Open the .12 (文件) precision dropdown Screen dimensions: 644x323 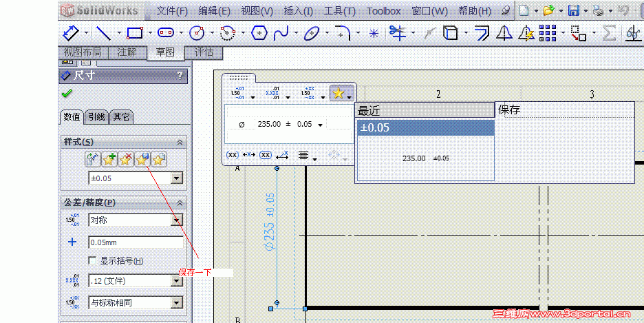176,281
